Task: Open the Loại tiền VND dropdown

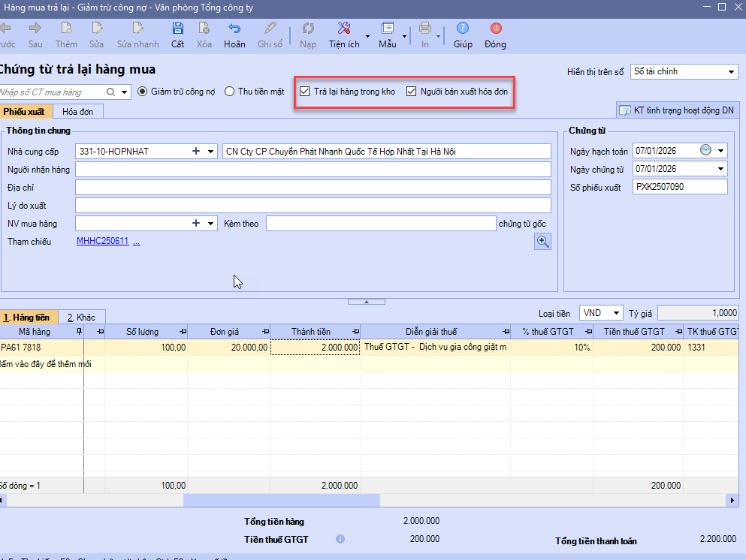Action: [616, 313]
